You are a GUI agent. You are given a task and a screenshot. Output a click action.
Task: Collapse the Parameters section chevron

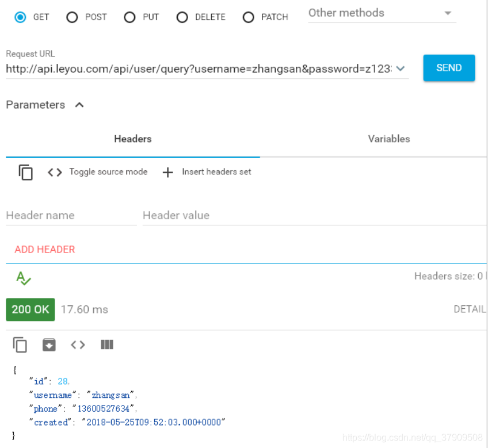[x=79, y=105]
